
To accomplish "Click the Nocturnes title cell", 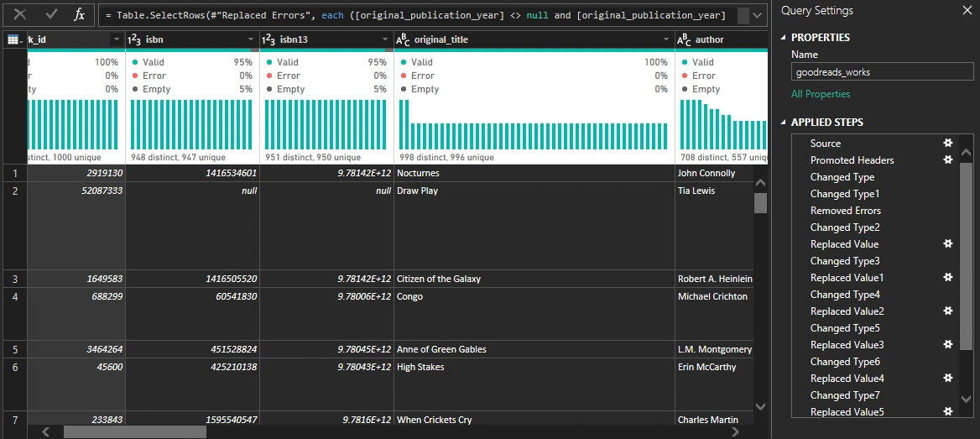I will tap(534, 173).
